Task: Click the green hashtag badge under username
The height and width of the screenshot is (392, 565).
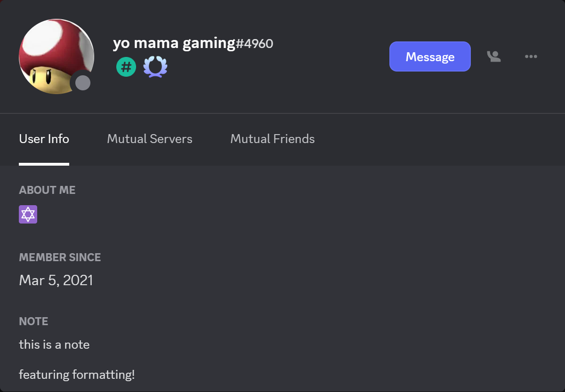Action: pyautogui.click(x=126, y=67)
